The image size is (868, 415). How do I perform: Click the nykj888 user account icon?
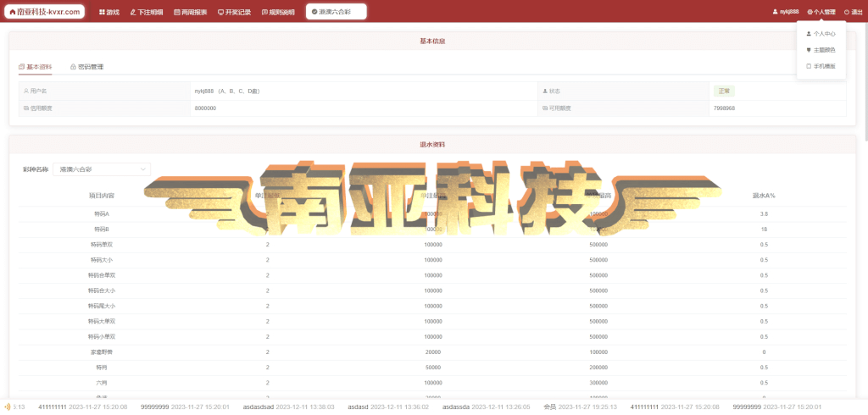point(775,12)
